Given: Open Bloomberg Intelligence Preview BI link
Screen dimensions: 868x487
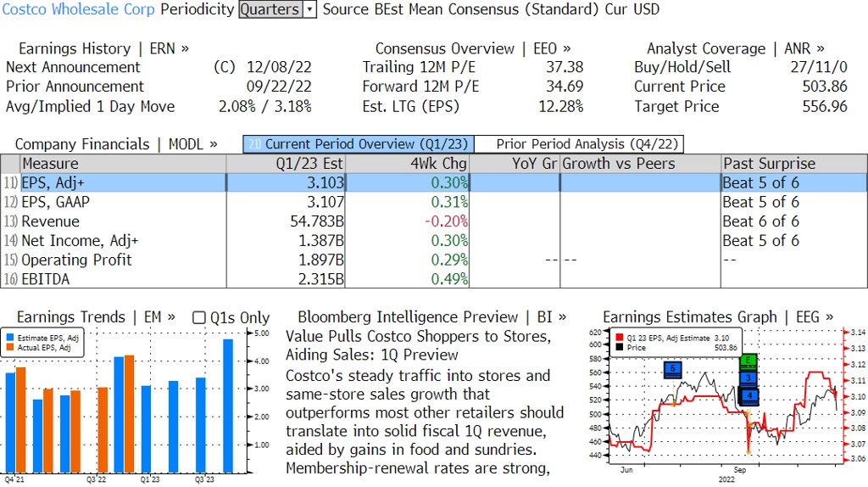Looking at the screenshot, I should click(431, 317).
